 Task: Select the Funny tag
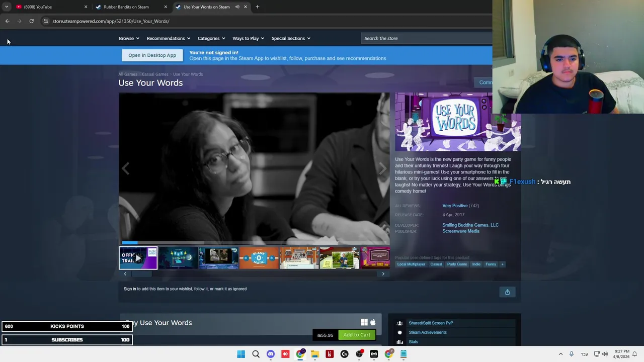tap(491, 264)
